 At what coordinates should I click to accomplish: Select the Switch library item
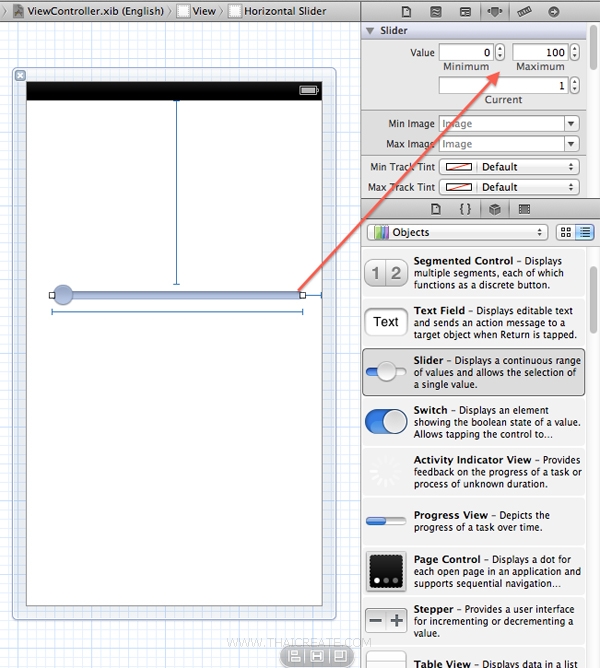473,422
